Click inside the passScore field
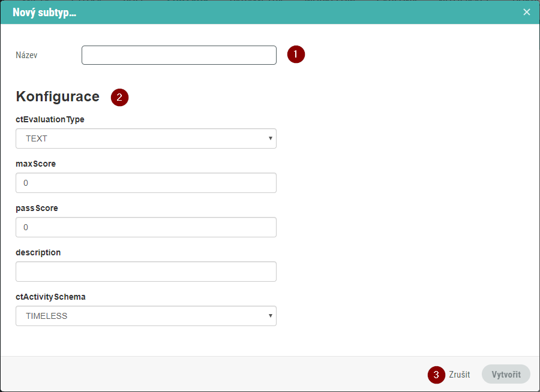This screenshot has height=392, width=540. coord(146,227)
